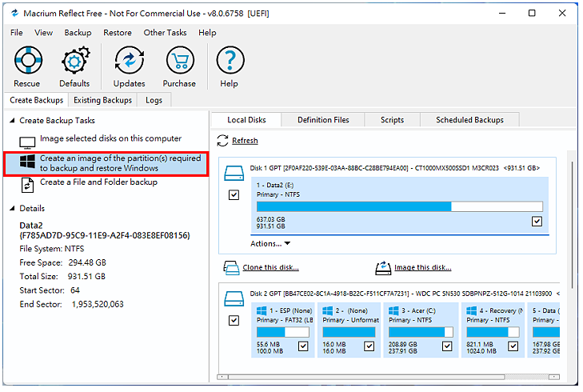Select the partially visible Data partition 5
Image resolution: width=583 pixels, height=392 pixels.
(x=545, y=330)
